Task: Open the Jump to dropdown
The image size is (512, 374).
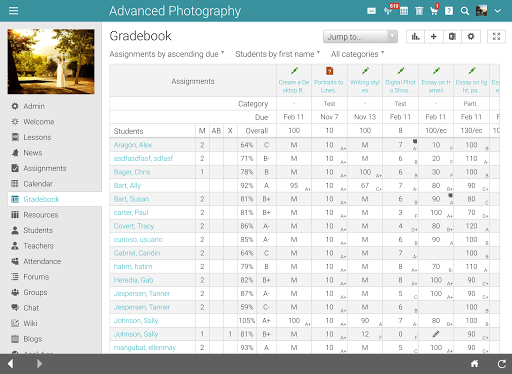Action: 360,36
